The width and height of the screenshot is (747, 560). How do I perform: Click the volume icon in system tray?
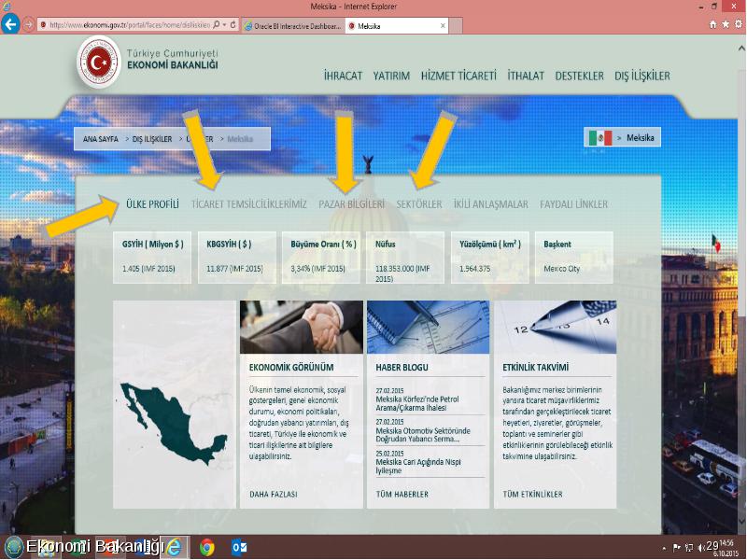point(701,548)
